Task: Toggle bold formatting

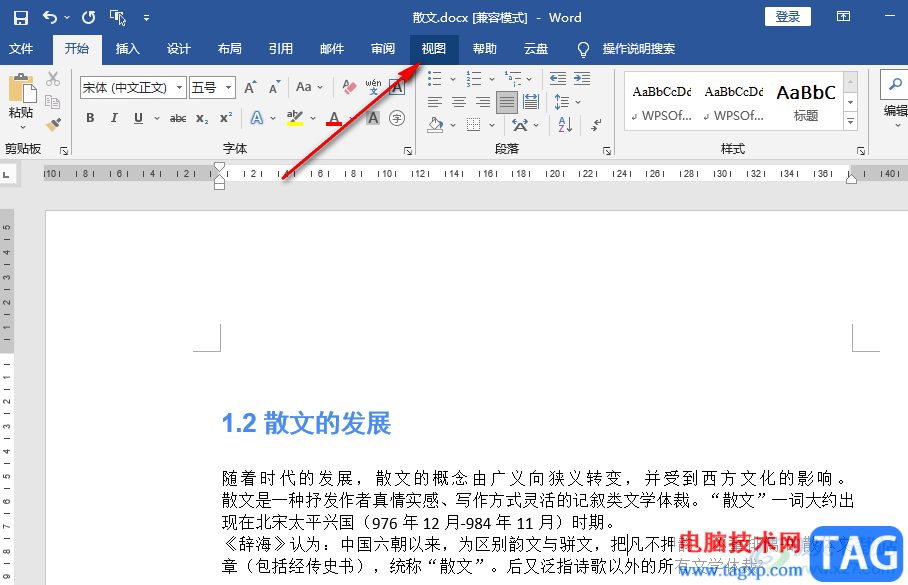Action: 90,118
